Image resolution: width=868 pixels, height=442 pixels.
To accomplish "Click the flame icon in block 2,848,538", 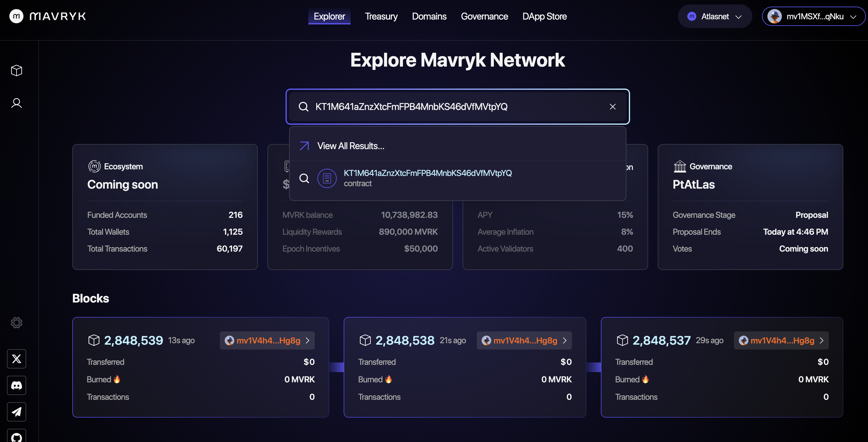I will point(389,379).
